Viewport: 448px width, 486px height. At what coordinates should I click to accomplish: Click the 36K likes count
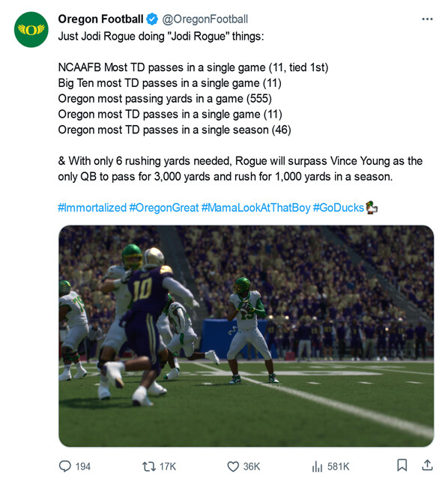[252, 467]
